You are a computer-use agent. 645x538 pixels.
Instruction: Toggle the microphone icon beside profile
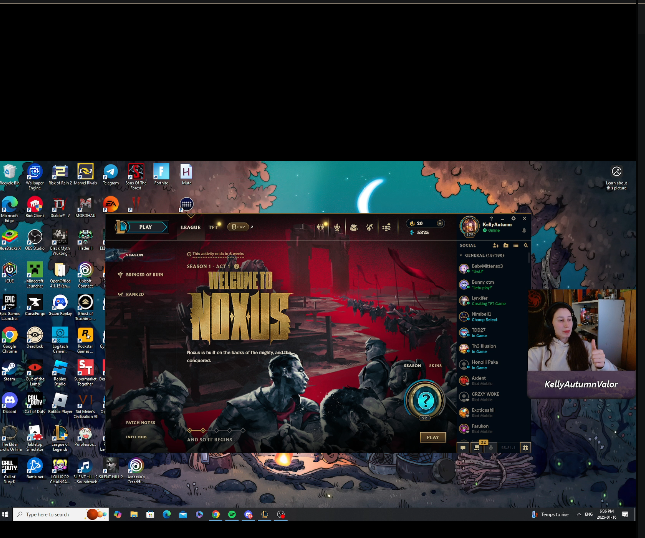524,230
